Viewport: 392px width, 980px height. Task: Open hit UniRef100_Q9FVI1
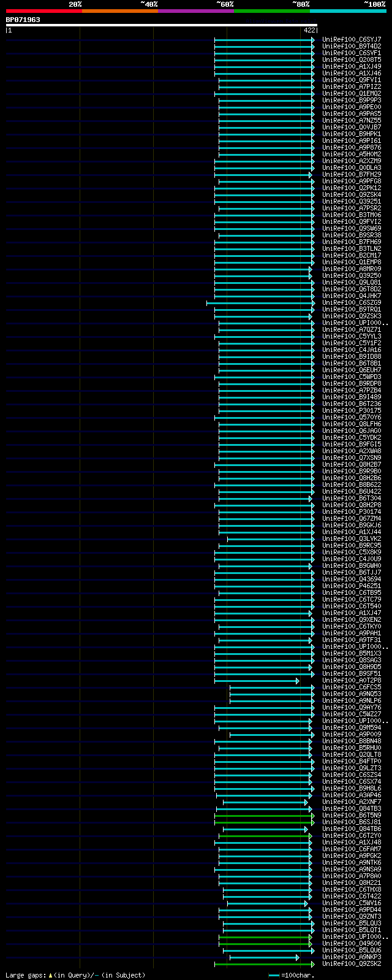pyautogui.click(x=352, y=80)
